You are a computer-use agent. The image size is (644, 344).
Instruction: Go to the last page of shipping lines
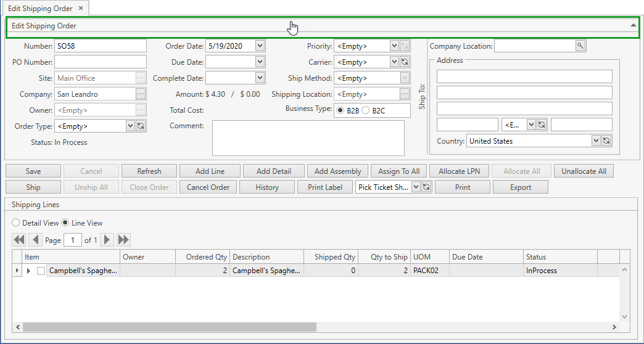123,240
